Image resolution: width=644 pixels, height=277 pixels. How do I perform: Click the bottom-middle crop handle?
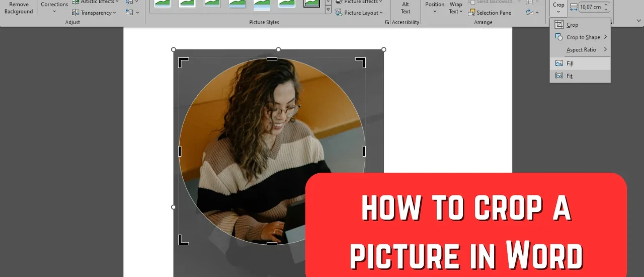point(272,244)
